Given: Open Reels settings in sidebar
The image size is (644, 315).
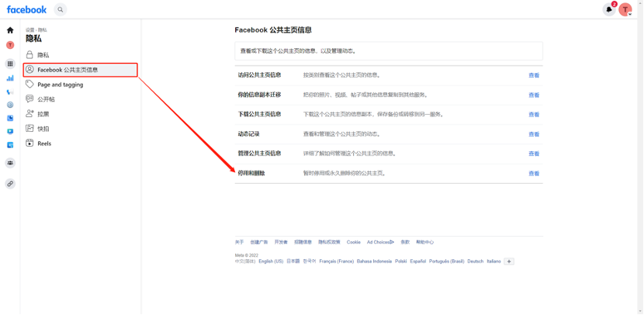Looking at the screenshot, I should click(x=45, y=144).
